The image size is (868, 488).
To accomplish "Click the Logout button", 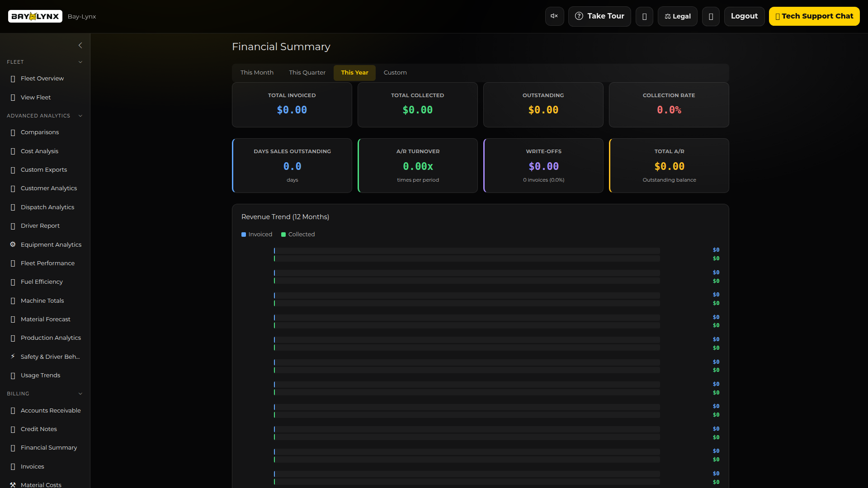I will pyautogui.click(x=744, y=16).
